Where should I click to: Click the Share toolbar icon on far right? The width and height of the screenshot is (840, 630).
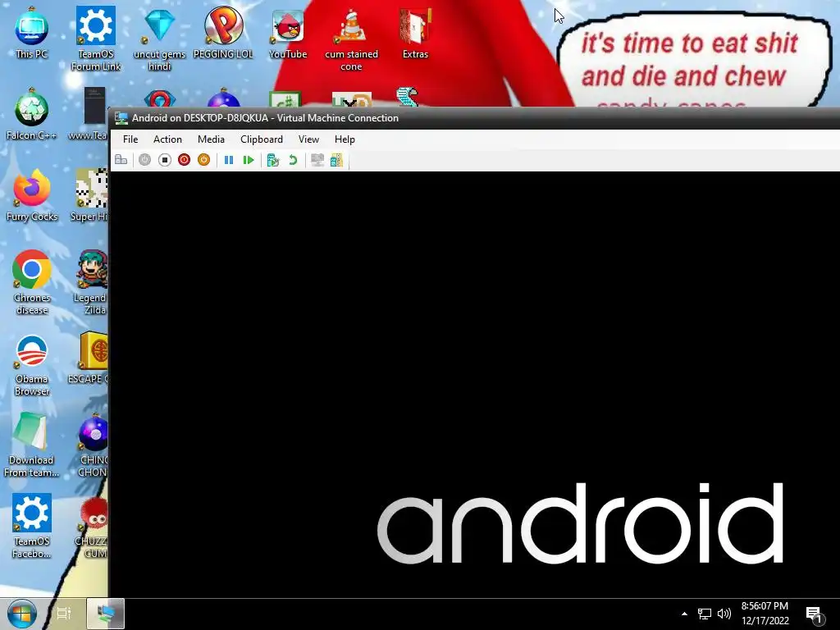[x=336, y=160]
